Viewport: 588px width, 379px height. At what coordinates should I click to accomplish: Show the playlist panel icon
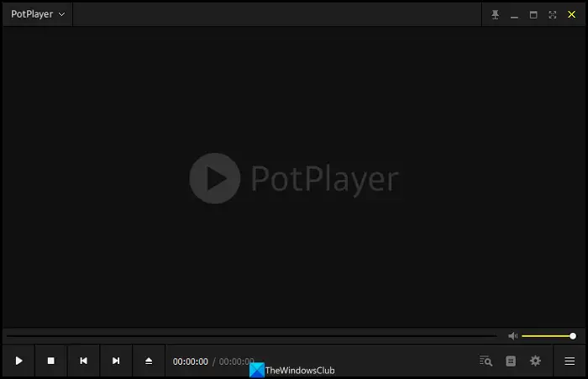click(x=511, y=361)
